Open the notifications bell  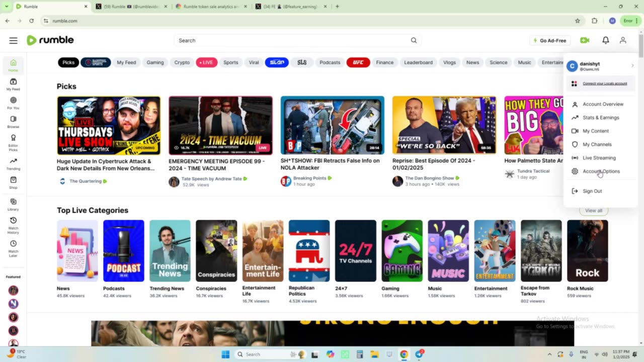[x=606, y=40]
